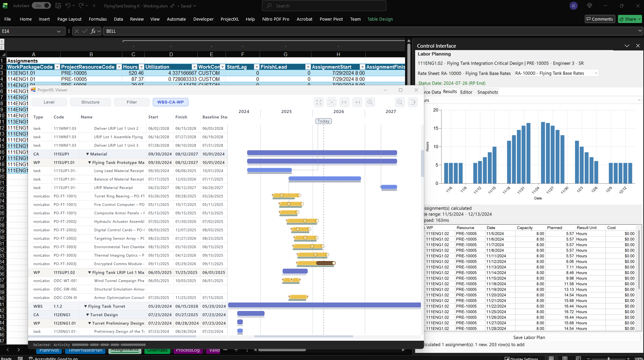This screenshot has height=360, width=644.
Task: Click the Structure button in viewer
Action: click(x=90, y=102)
